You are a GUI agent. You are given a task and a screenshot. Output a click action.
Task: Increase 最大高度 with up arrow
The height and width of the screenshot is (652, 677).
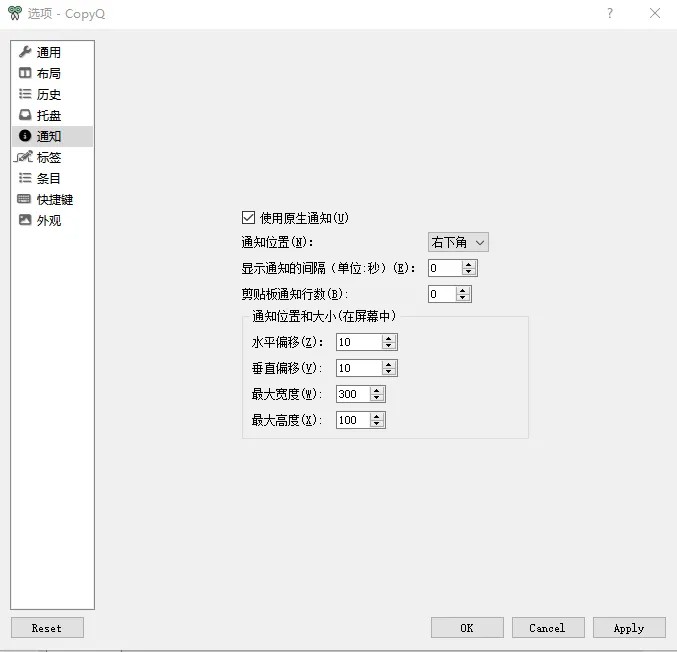[x=377, y=416]
